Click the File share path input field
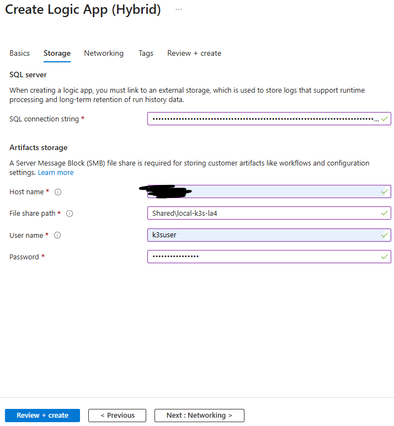This screenshot has height=426, width=394. pyautogui.click(x=269, y=213)
